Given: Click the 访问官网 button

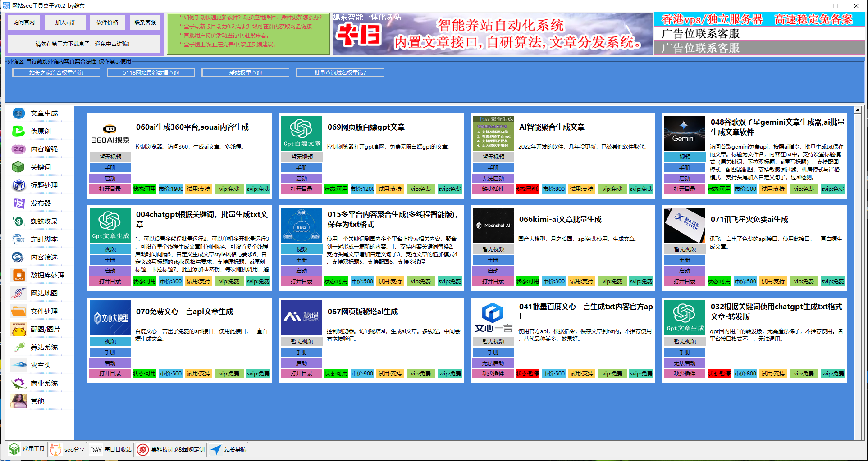Looking at the screenshot, I should (24, 22).
